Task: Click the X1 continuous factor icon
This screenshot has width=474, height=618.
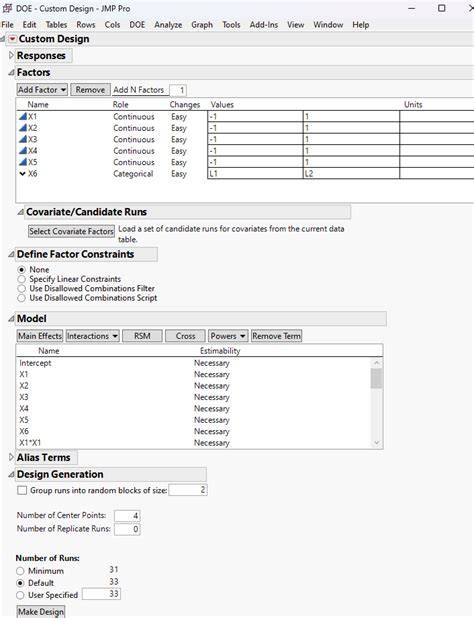Action: [x=22, y=116]
